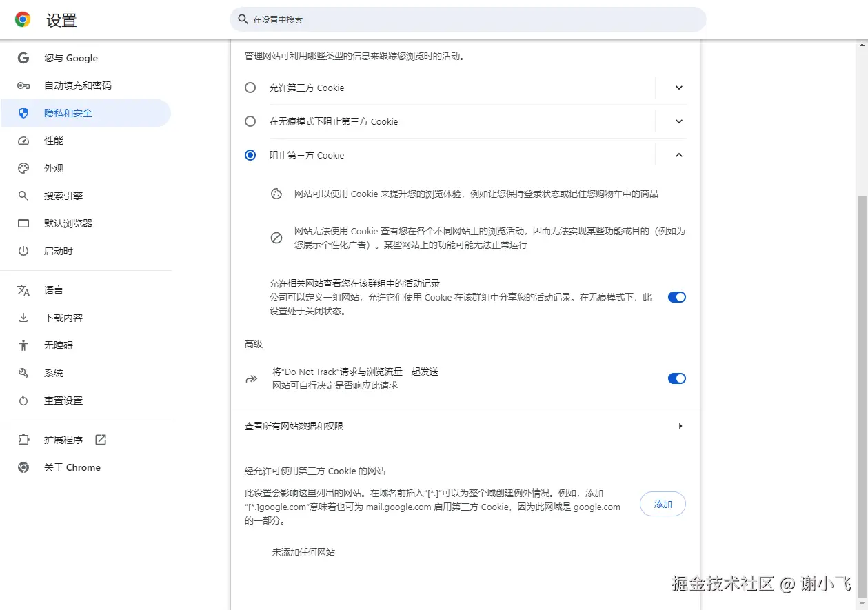This screenshot has width=868, height=610.
Task: Expand 在无痕模式下阻止第三方 Cookie details
Action: coord(678,121)
